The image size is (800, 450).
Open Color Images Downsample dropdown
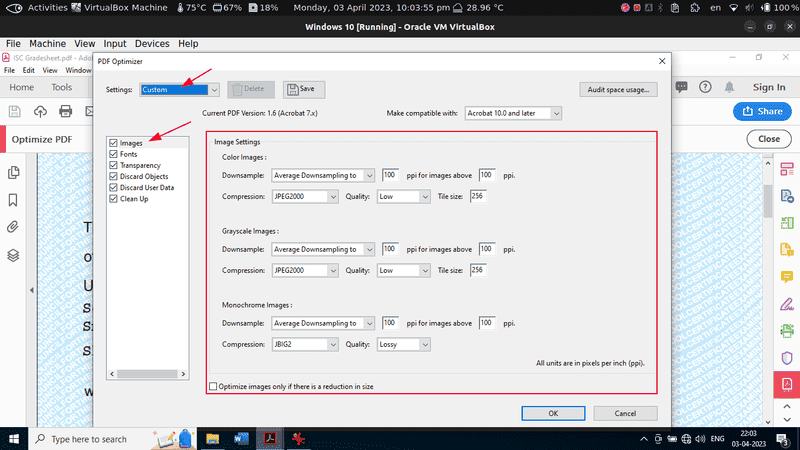[323, 176]
